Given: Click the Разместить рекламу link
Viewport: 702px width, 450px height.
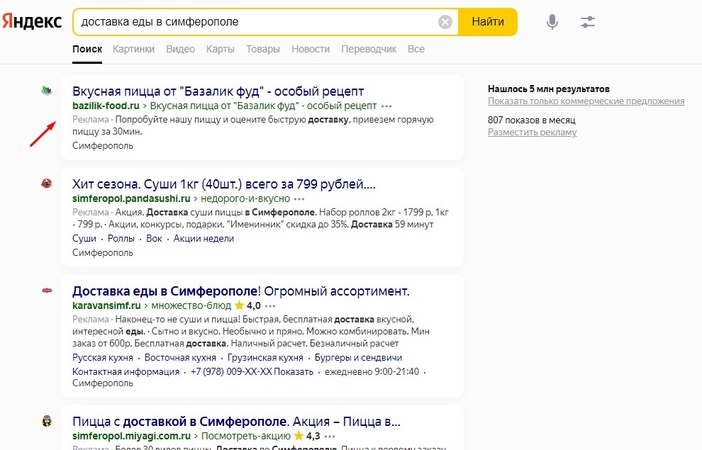Looking at the screenshot, I should click(532, 132).
